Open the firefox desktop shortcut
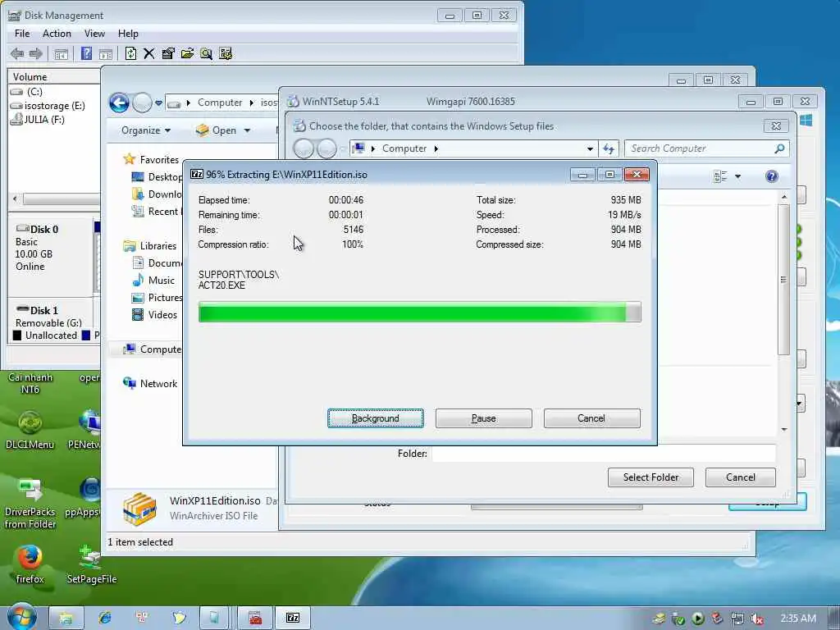840x630 pixels. (x=30, y=564)
